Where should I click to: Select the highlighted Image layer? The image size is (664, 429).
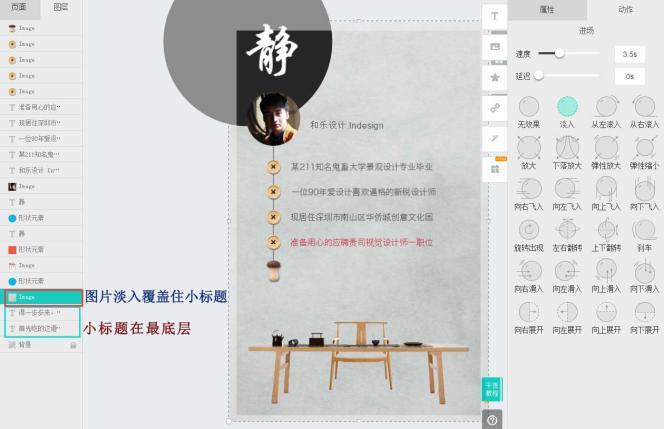(x=43, y=297)
